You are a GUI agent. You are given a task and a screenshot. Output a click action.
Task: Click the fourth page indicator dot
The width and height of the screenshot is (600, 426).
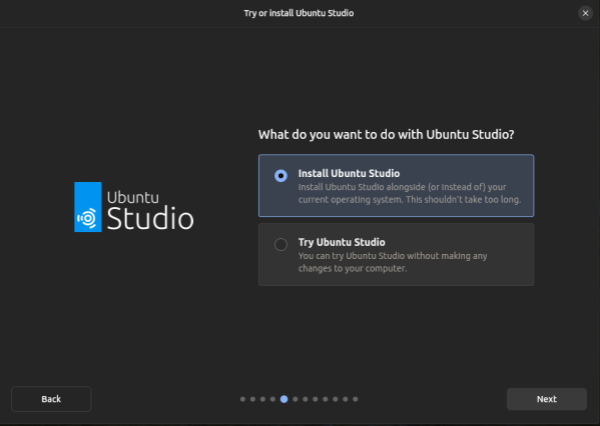click(273, 399)
